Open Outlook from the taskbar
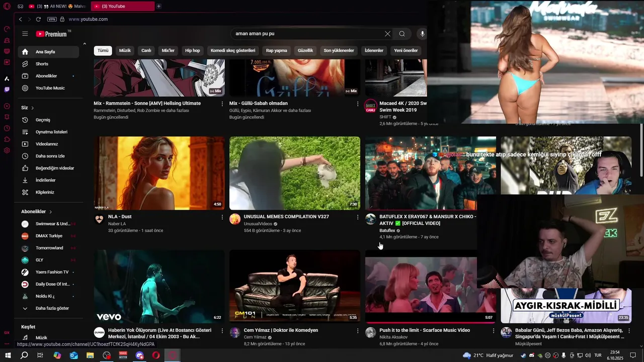644x362 pixels. pos(74,355)
